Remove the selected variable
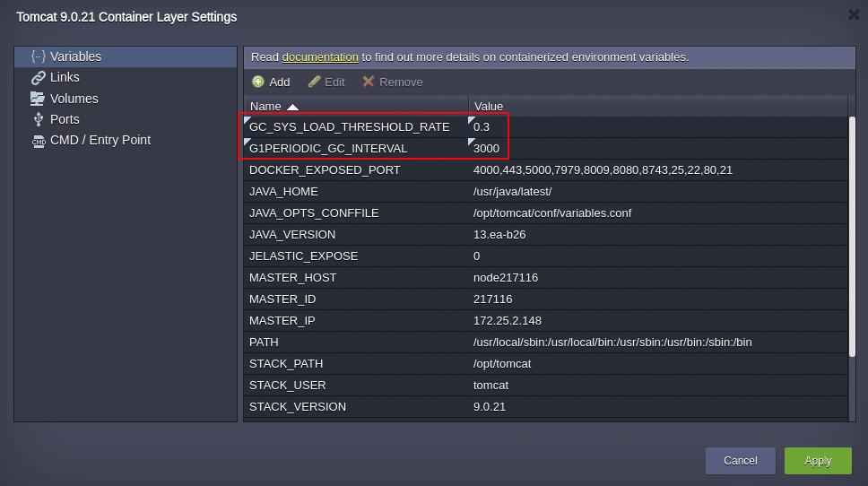The height and width of the screenshot is (486, 868). 393,82
